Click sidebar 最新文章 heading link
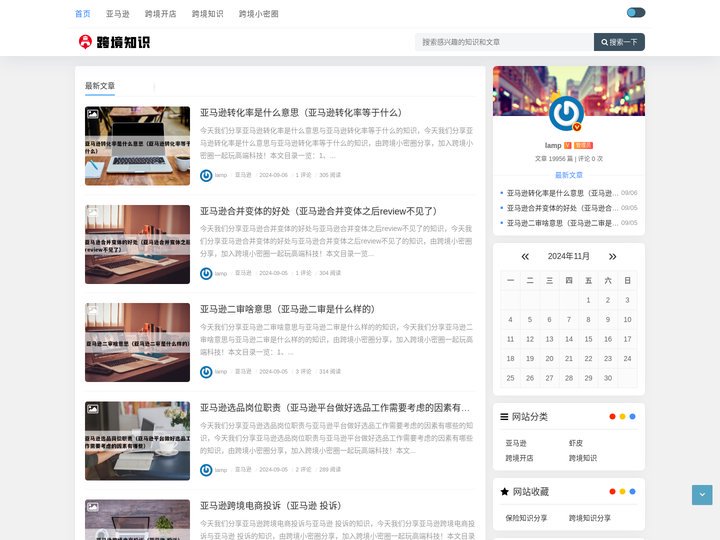The width and height of the screenshot is (720, 540). coord(568,175)
